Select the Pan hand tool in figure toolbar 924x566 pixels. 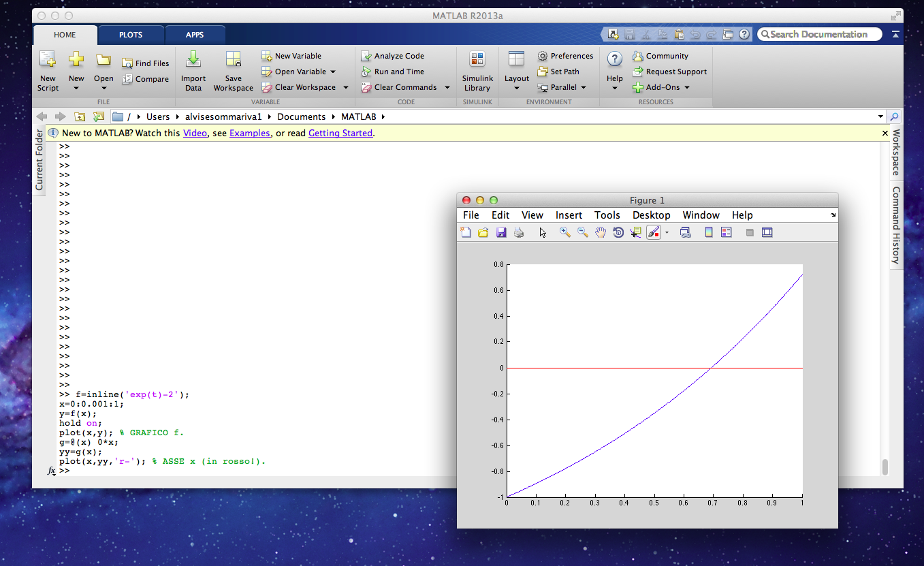[x=601, y=232]
